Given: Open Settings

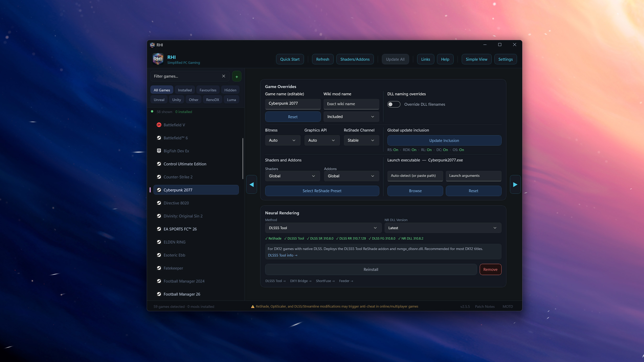Looking at the screenshot, I should [x=505, y=59].
